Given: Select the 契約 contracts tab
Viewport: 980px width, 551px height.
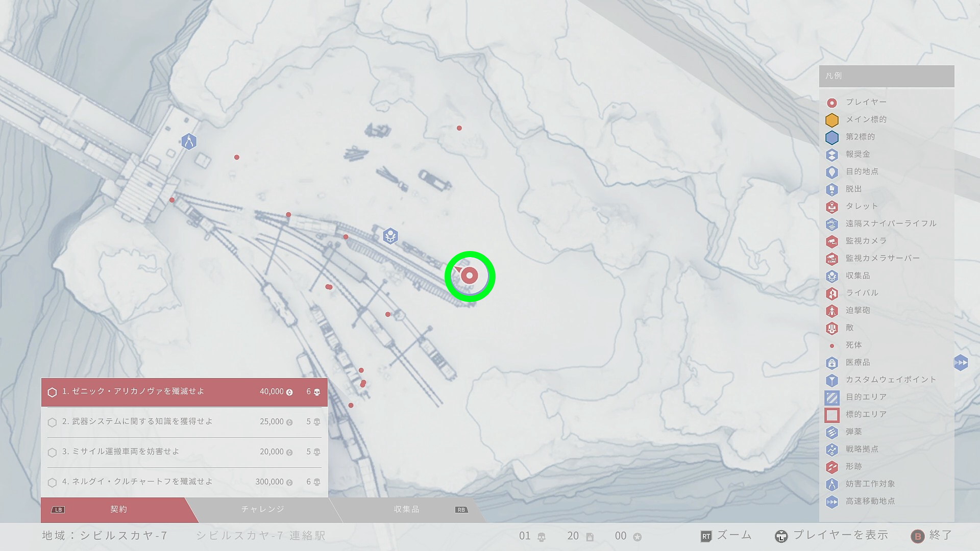Looking at the screenshot, I should 118,509.
